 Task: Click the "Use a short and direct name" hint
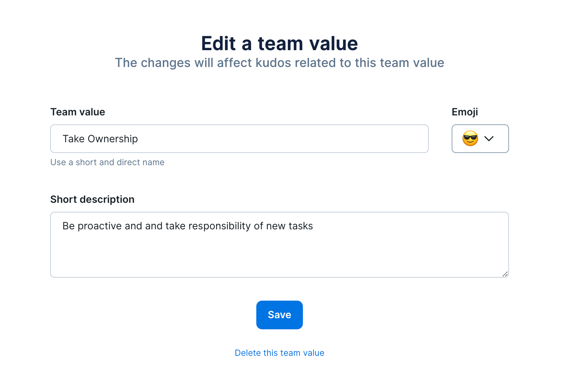(x=107, y=162)
